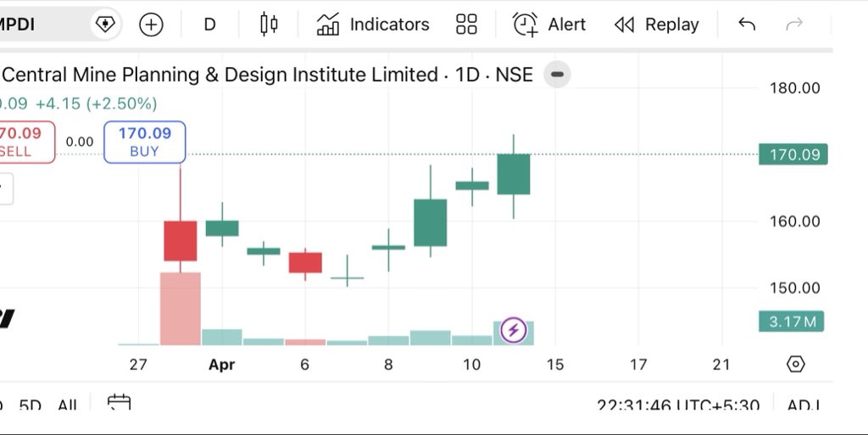868x435 pixels.
Task: Click the 21 date axis label
Action: 721,364
